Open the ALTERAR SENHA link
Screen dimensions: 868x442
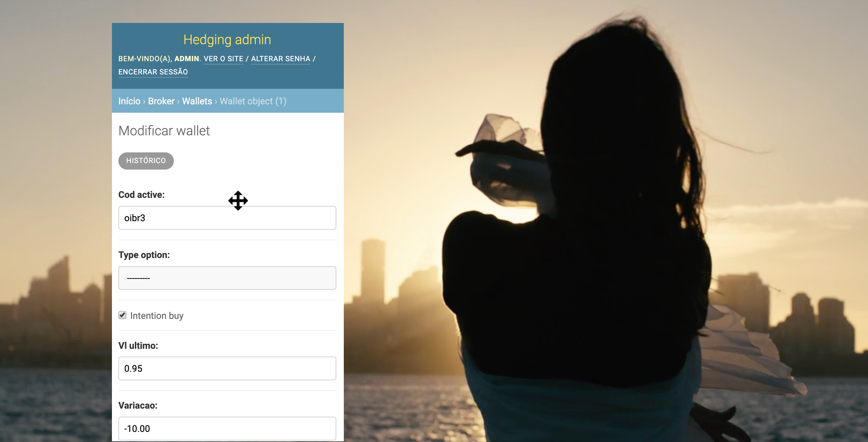(x=281, y=59)
